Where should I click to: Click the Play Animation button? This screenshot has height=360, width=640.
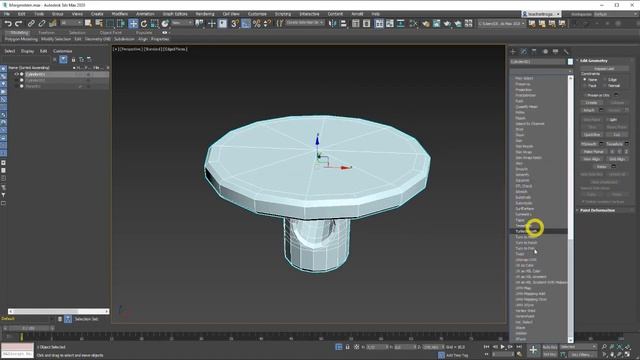click(x=502, y=347)
